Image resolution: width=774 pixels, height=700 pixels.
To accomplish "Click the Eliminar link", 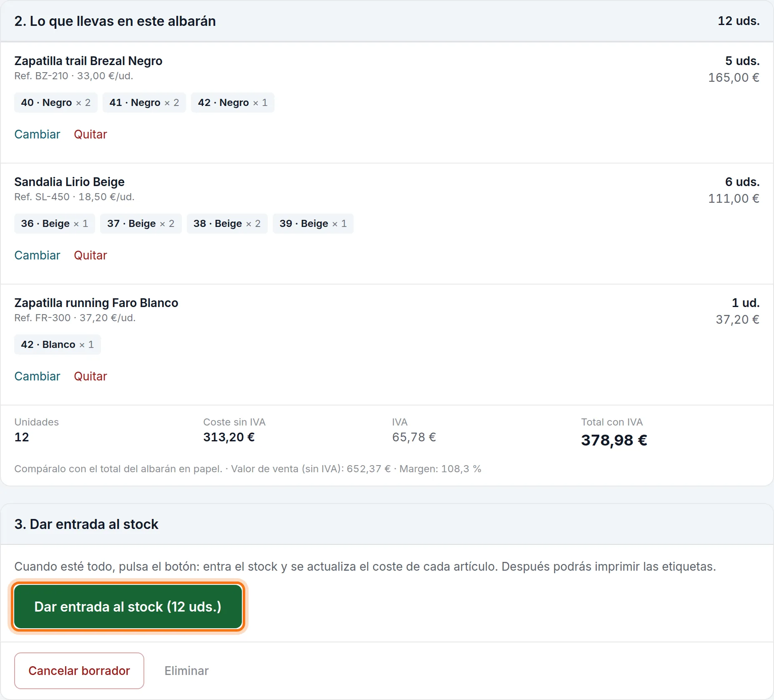I will click(x=186, y=671).
